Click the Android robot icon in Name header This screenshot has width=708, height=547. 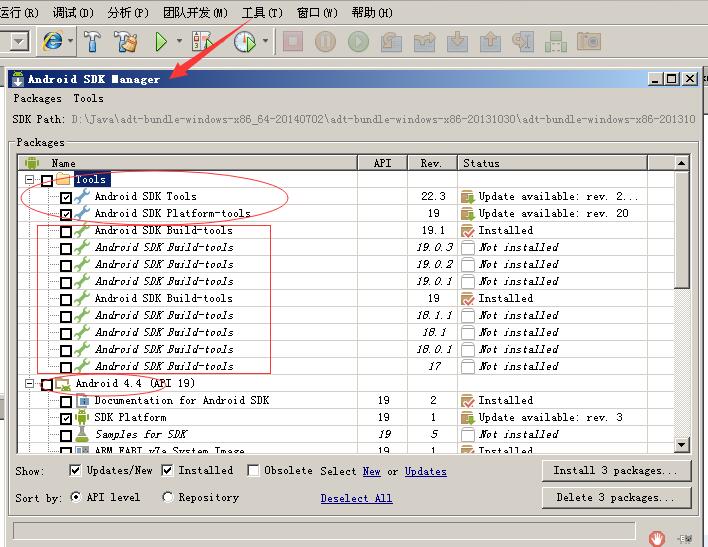pyautogui.click(x=32, y=163)
